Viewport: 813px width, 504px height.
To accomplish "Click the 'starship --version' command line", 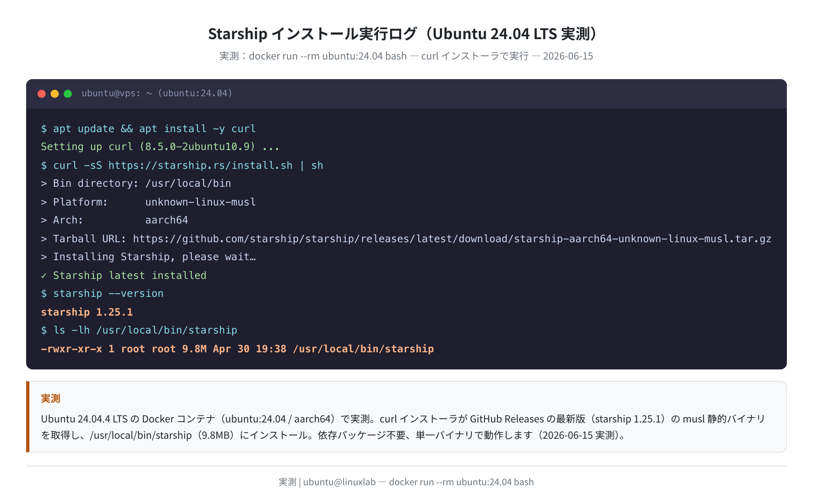I will pos(102,294).
